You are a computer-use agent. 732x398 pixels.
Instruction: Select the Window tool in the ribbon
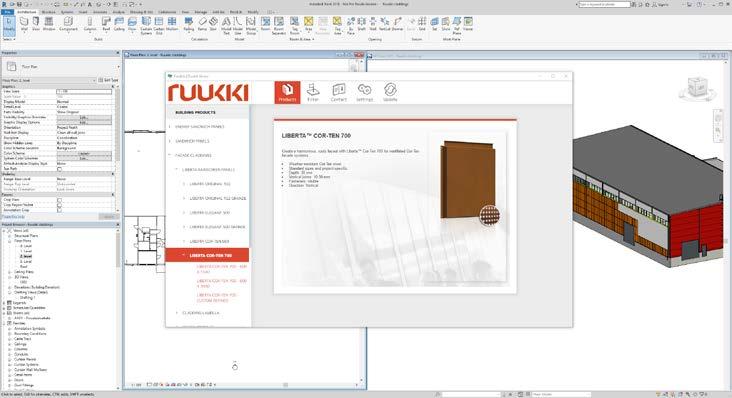49,24
